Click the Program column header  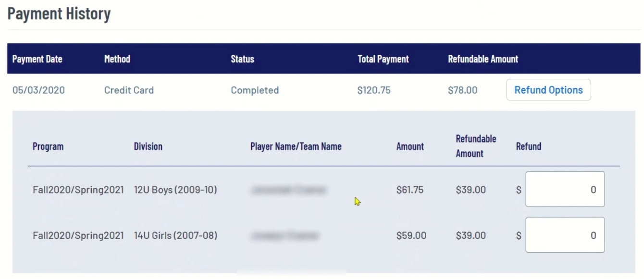tap(48, 146)
